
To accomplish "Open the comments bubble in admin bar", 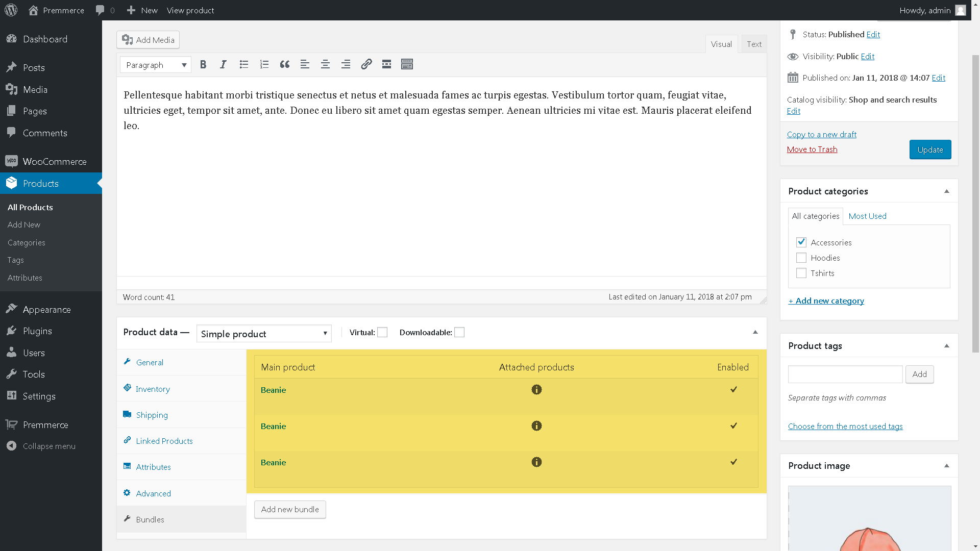I will tap(105, 10).
